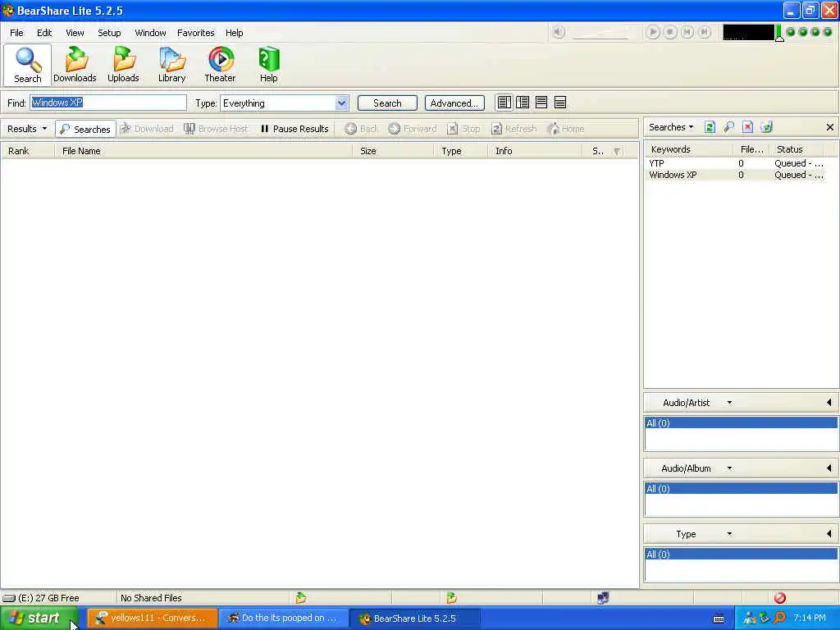Click the Advanced... button
The width and height of the screenshot is (840, 630).
[x=454, y=103]
